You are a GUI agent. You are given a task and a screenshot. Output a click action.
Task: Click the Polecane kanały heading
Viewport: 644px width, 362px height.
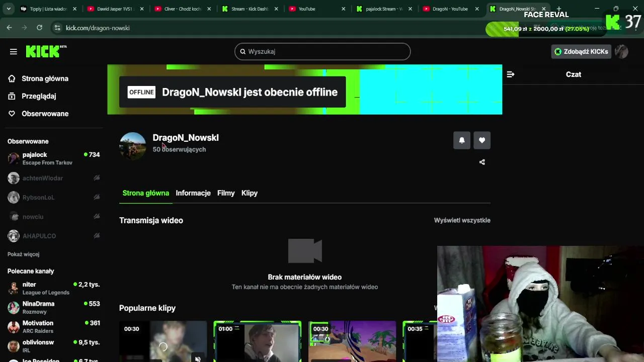tap(31, 271)
